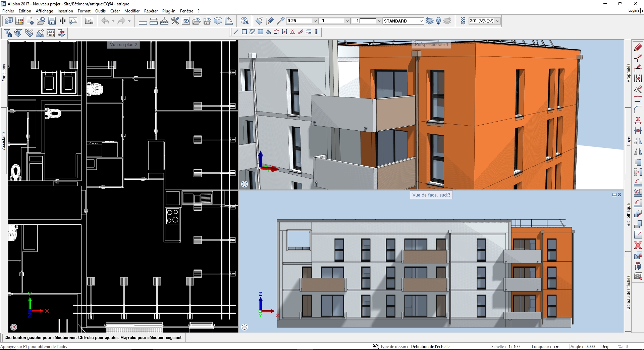
Task: Click the Angle 0.000 field in status bar
Action: click(x=590, y=347)
